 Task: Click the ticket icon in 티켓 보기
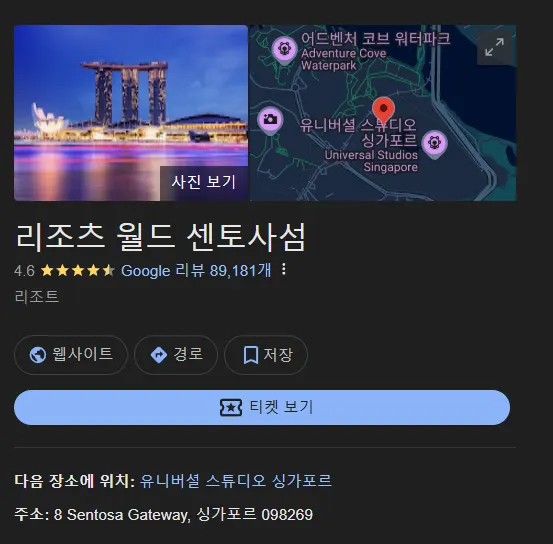pos(231,407)
